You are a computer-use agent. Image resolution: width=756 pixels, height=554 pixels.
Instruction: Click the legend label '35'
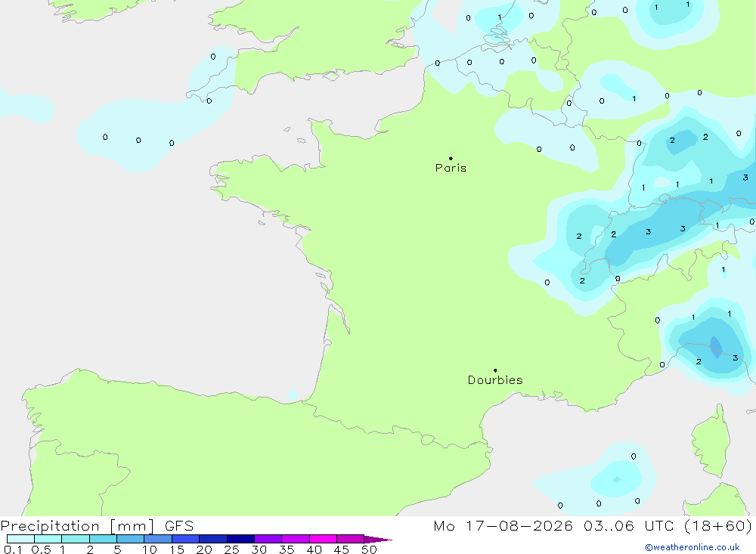(x=287, y=549)
